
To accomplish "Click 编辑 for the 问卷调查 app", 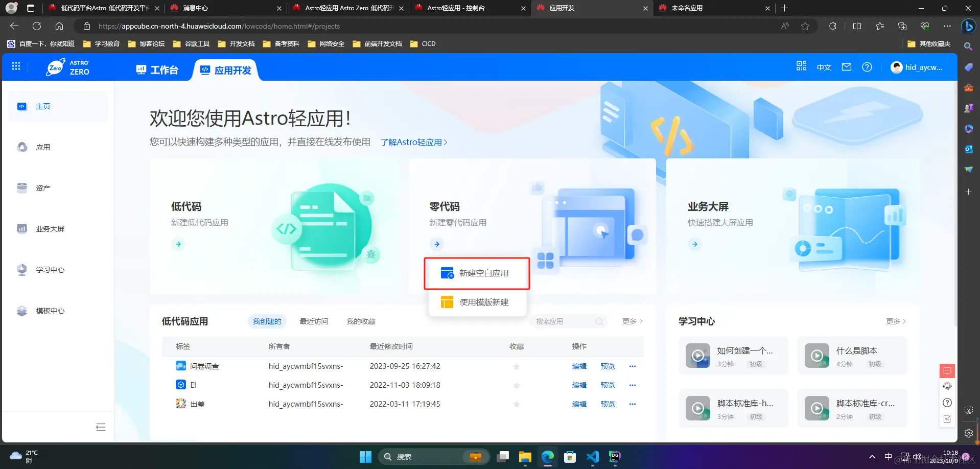I will click(x=579, y=366).
